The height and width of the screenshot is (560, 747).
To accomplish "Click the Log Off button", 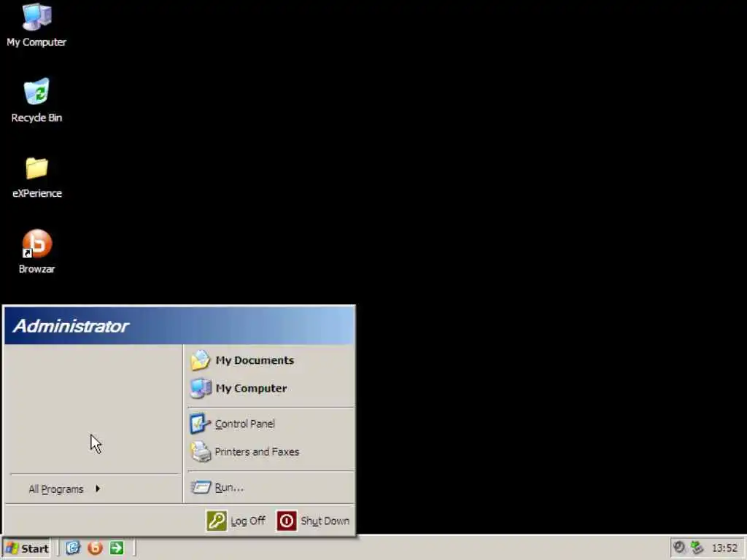I will (236, 521).
